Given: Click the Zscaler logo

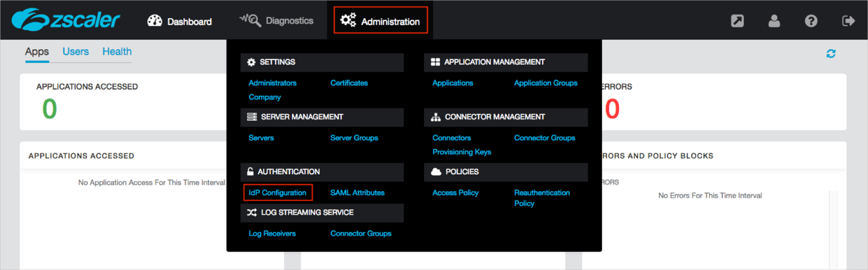Looking at the screenshot, I should (x=65, y=20).
